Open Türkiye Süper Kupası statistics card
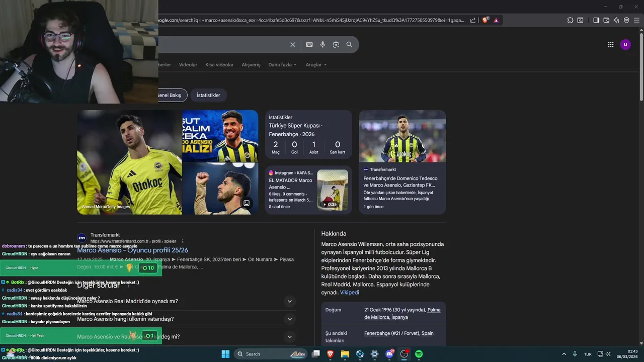This screenshot has height=362, width=644. coord(308,135)
